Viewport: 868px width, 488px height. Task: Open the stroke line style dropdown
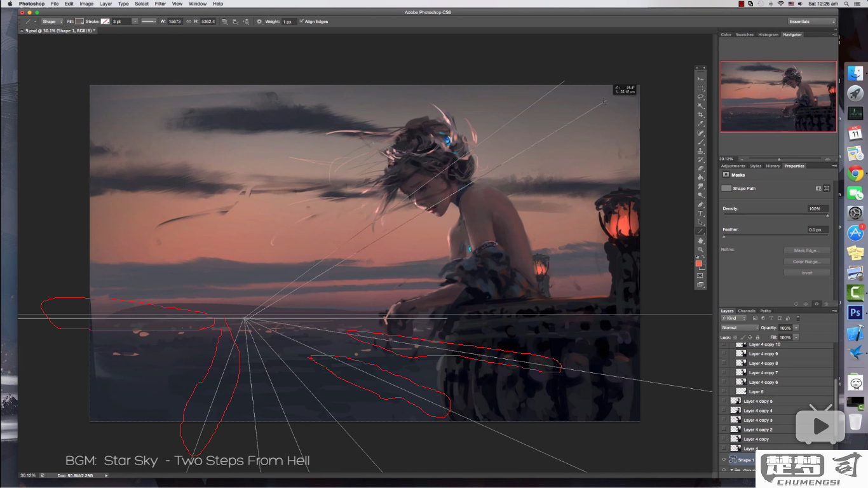tap(149, 22)
